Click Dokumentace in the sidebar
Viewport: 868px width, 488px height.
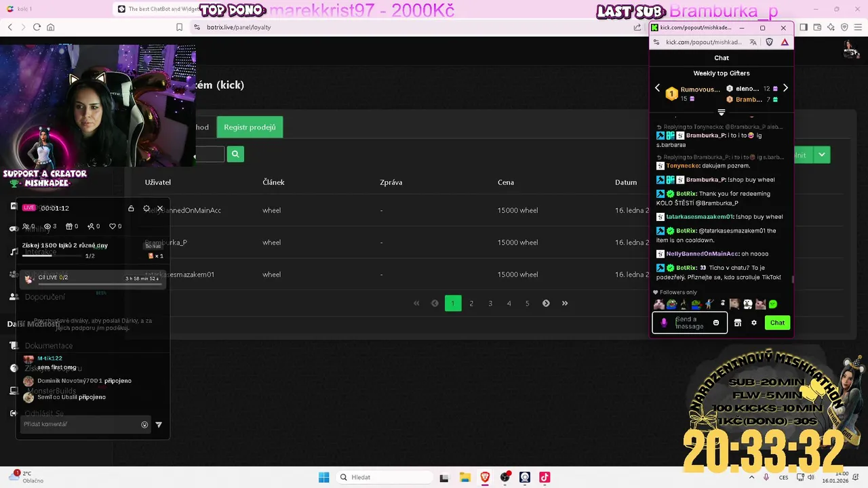pos(49,346)
